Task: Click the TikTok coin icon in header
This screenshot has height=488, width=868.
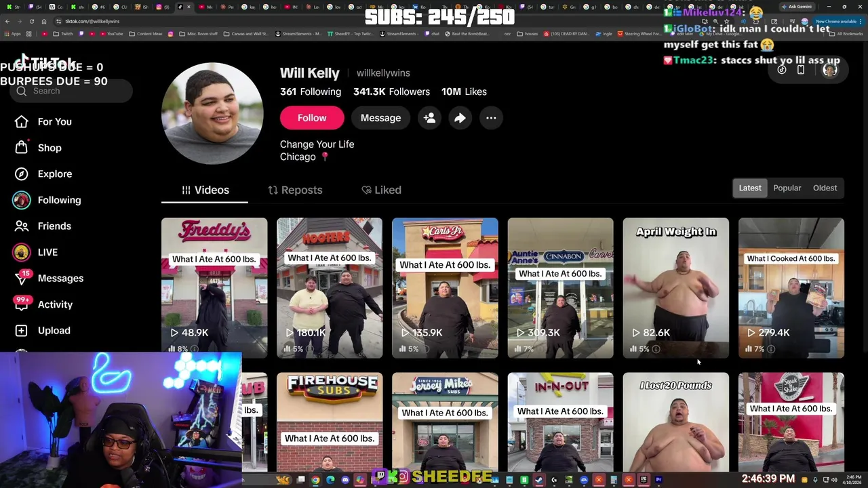Action: [x=782, y=70]
